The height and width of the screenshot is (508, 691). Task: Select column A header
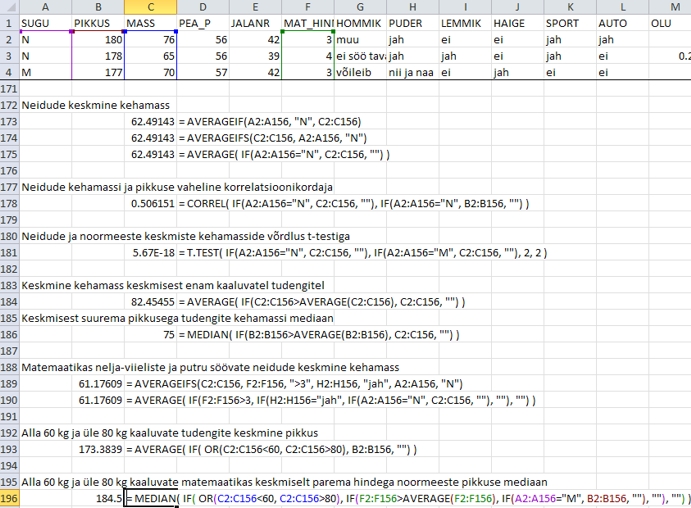pyautogui.click(x=45, y=7)
